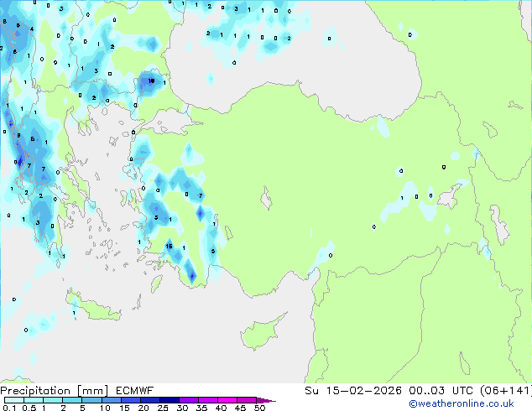Click the 45–50 mm legend color box

247,400
